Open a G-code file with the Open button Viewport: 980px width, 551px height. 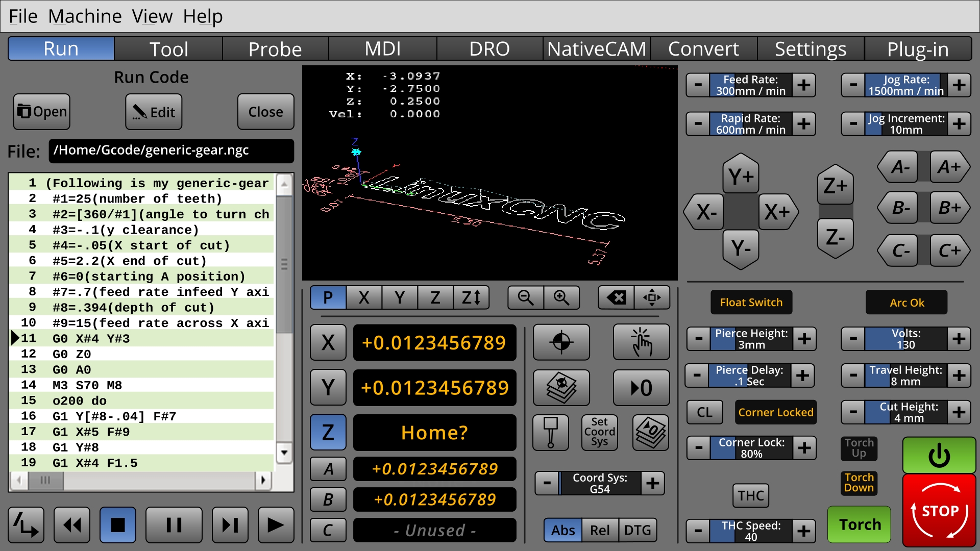pos(42,112)
